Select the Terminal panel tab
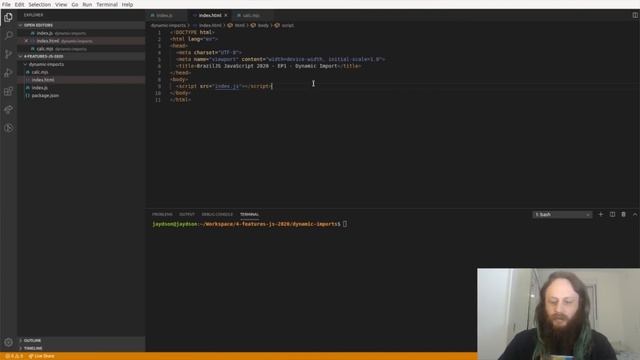The image size is (640, 360). 249,214
